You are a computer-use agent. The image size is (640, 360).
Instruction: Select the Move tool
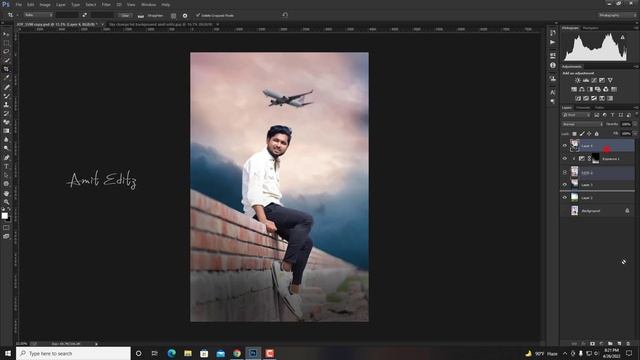(6, 34)
